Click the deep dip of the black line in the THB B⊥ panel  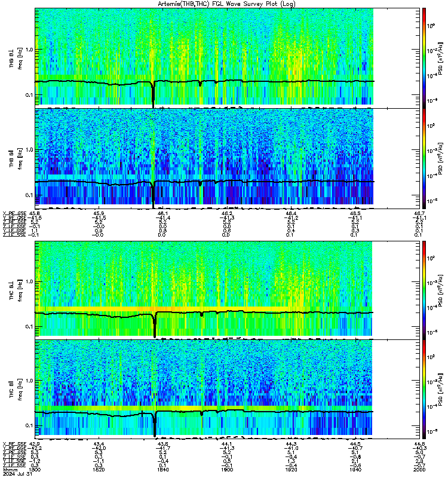(153, 94)
